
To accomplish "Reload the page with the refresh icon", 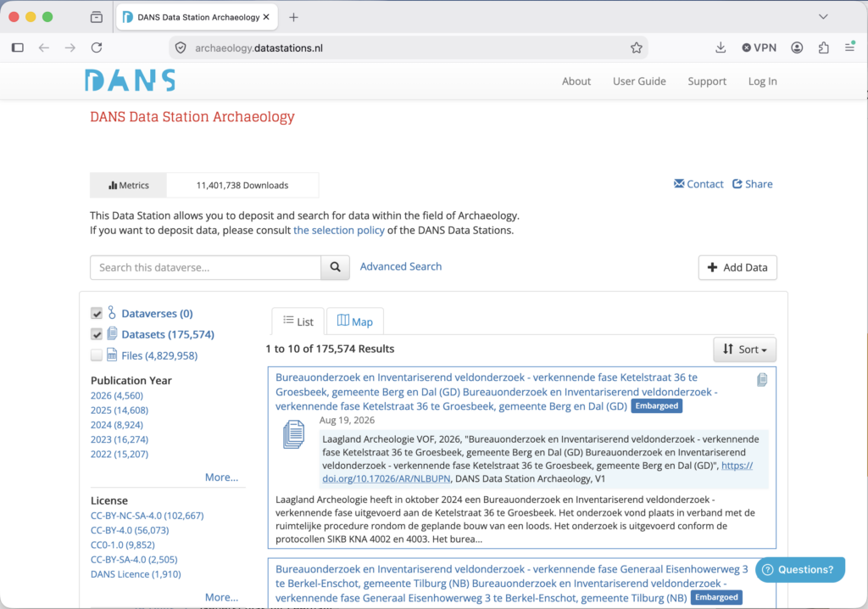I will (97, 47).
